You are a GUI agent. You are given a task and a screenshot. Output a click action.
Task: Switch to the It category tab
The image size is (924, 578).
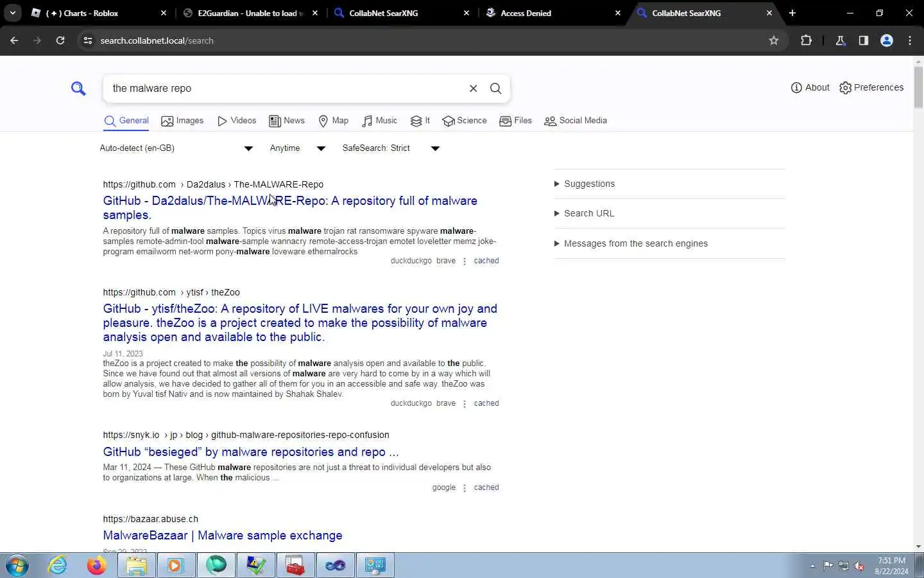(420, 121)
